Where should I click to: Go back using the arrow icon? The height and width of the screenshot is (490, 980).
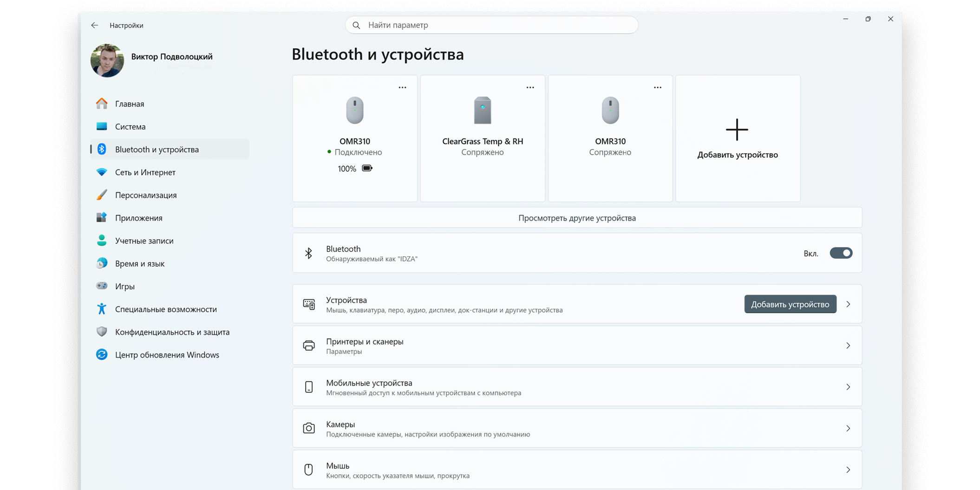pyautogui.click(x=95, y=25)
